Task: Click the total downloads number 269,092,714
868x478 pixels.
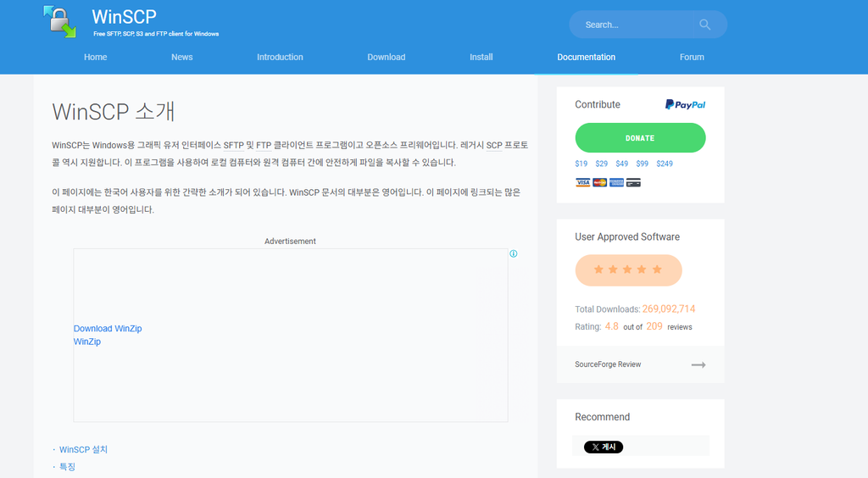Action: [x=669, y=309]
